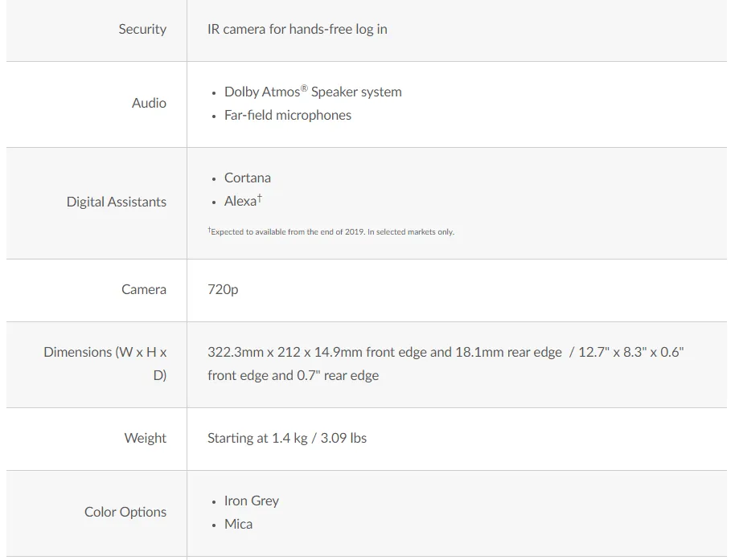Click the Cortana list item
This screenshot has height=560, width=739.
(x=247, y=178)
